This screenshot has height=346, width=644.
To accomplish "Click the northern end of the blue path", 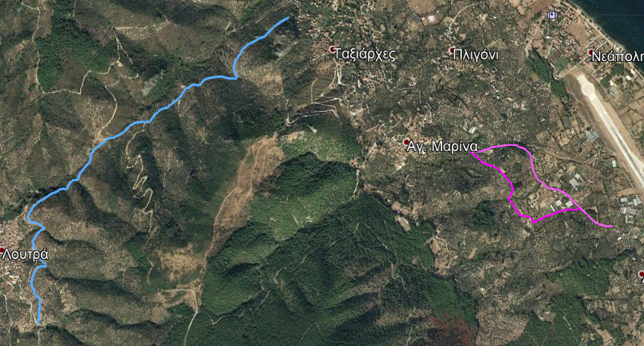I will (x=288, y=17).
